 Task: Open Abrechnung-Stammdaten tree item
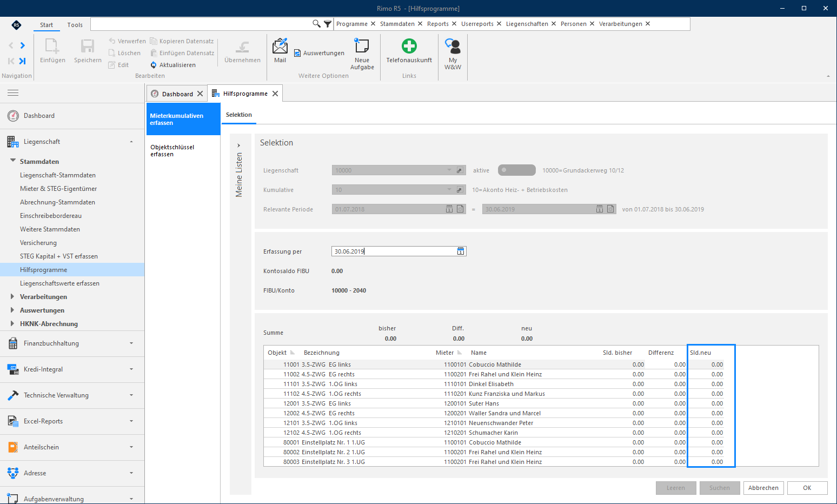(x=57, y=202)
